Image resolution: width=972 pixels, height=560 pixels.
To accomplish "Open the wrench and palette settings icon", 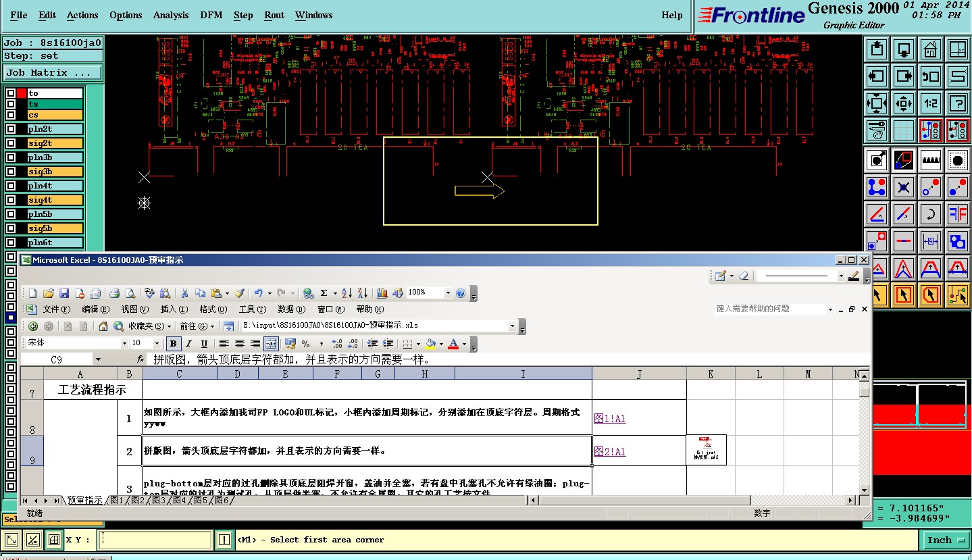I will 877,130.
